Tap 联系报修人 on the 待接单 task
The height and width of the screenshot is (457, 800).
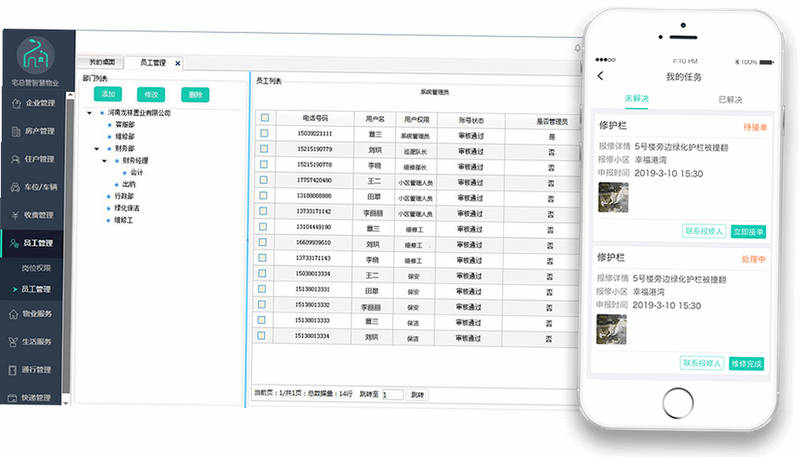point(704,231)
